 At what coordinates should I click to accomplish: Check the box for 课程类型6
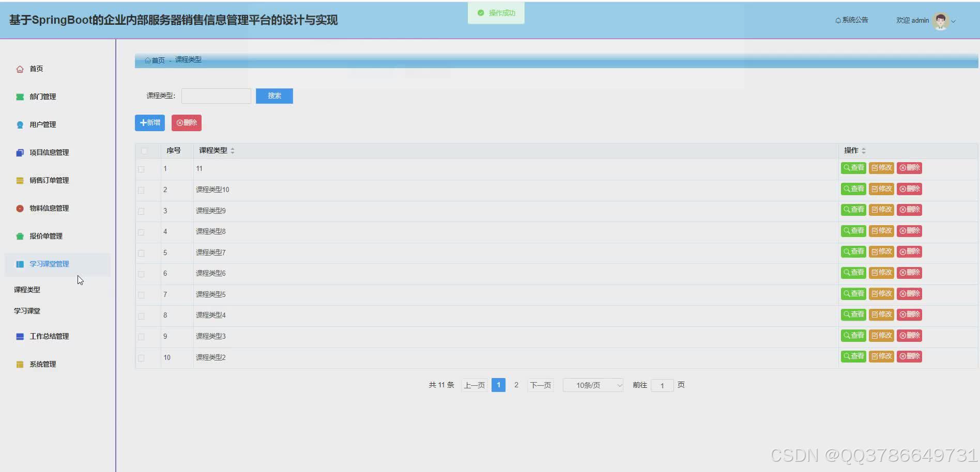[x=141, y=274]
